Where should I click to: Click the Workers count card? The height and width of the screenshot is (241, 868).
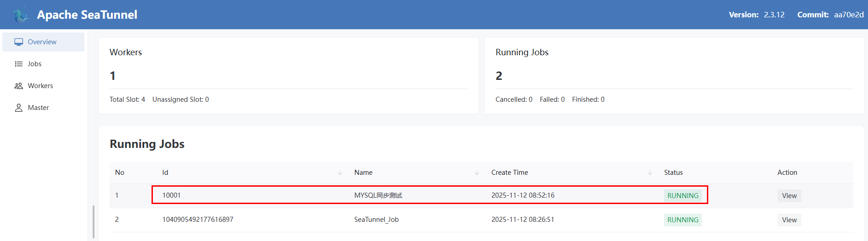(x=288, y=75)
